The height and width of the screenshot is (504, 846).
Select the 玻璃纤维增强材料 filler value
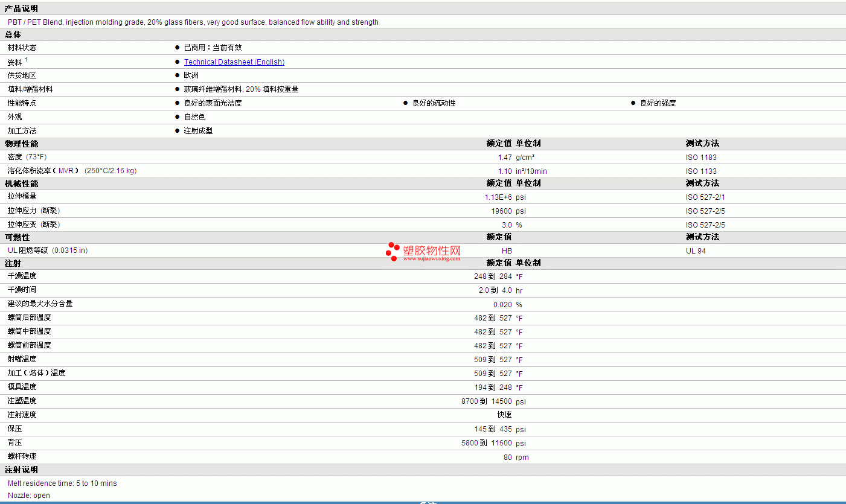click(242, 89)
